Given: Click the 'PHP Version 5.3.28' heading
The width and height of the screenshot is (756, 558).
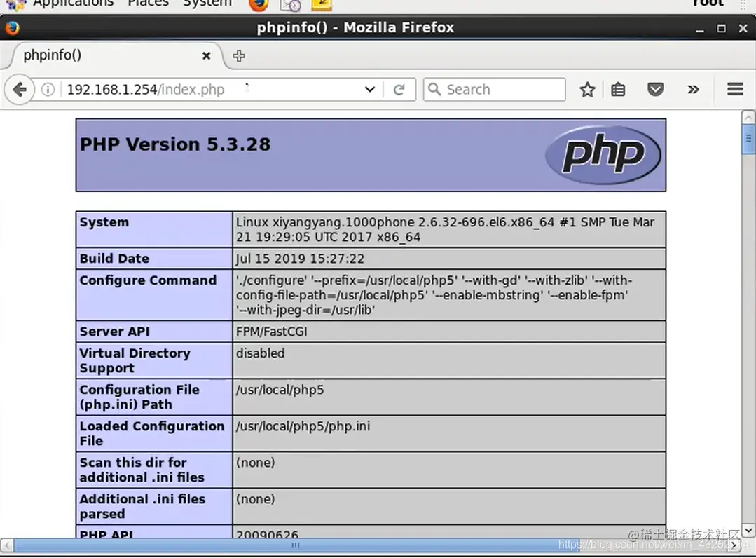Looking at the screenshot, I should [x=175, y=144].
